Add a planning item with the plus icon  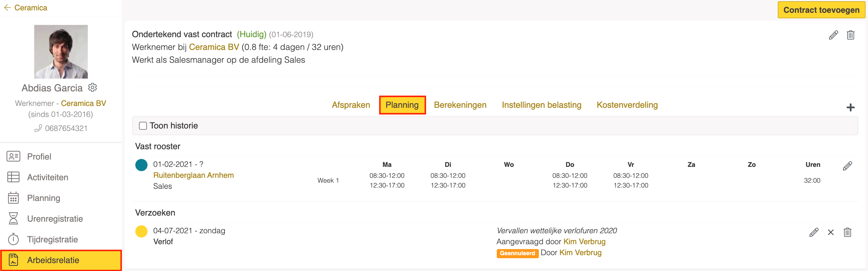click(851, 107)
